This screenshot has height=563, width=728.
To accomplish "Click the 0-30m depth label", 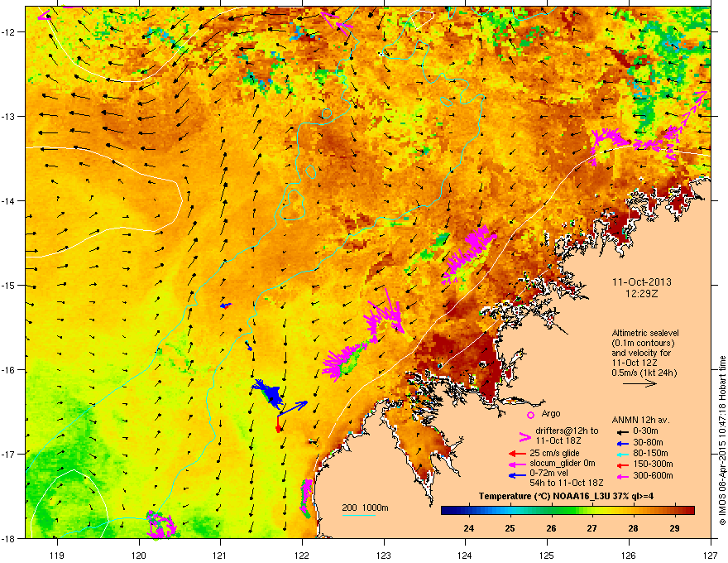I will point(645,431).
